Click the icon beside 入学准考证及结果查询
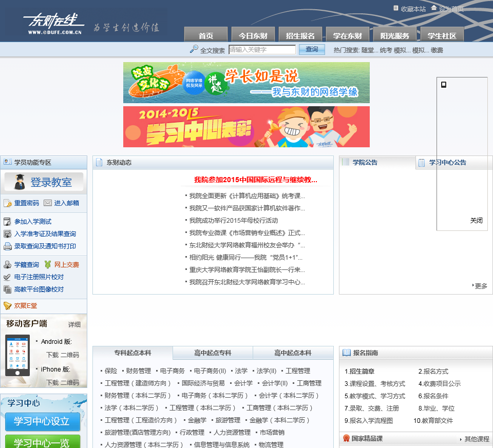 point(7,233)
